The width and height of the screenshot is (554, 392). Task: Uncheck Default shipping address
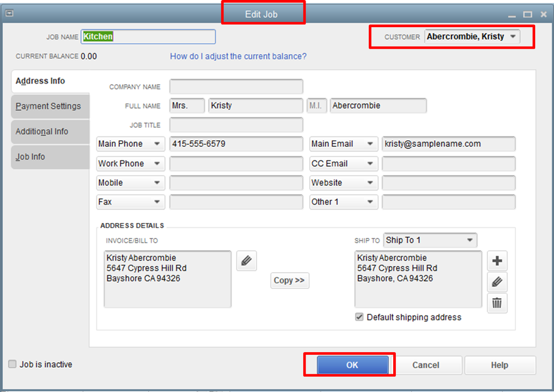pos(359,317)
